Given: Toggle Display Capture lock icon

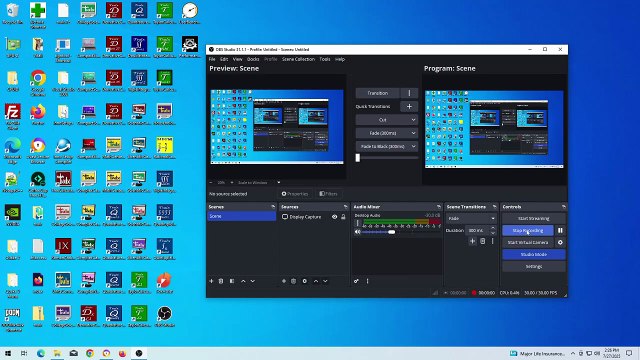Looking at the screenshot, I should 343,217.
